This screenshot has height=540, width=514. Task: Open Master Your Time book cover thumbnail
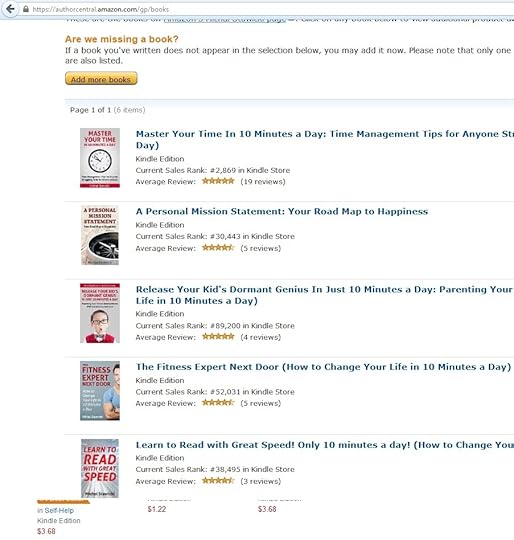(x=100, y=158)
